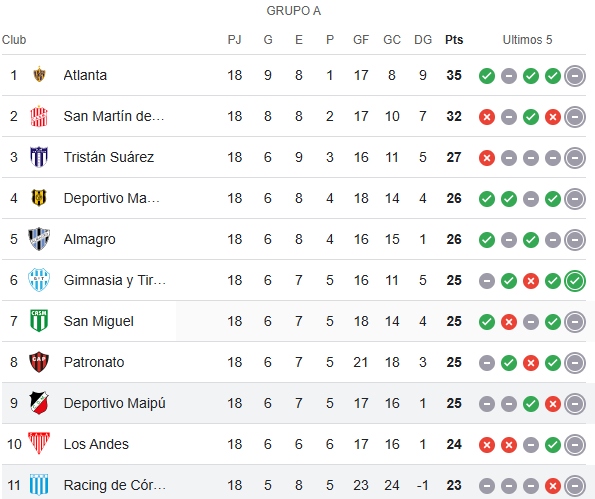Viewport: 595px width, 499px height.
Task: Click the Los Andes pennant crest
Action: point(39,444)
